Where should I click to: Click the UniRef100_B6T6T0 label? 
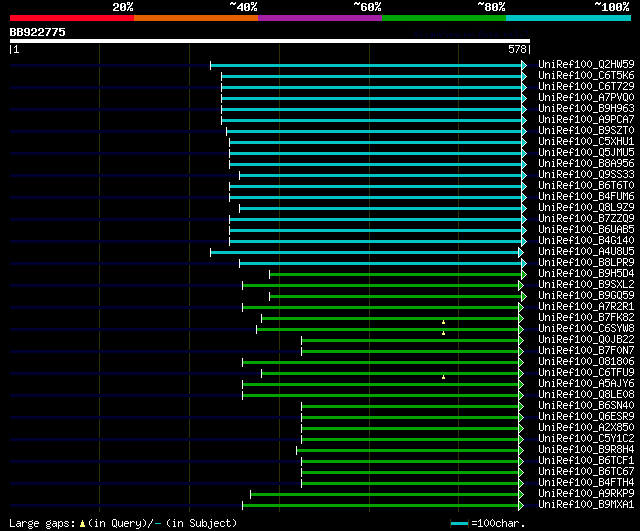click(x=586, y=186)
